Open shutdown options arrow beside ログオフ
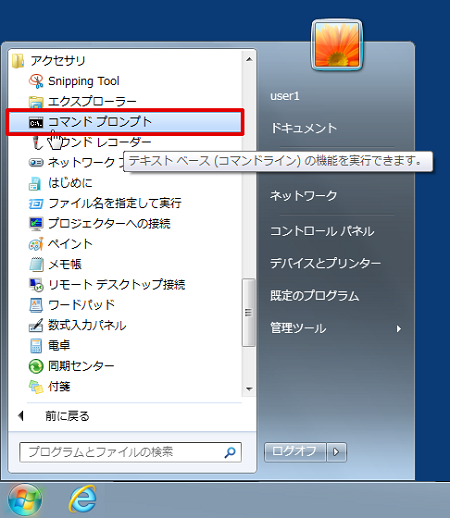The width and height of the screenshot is (450, 518). coord(336,452)
